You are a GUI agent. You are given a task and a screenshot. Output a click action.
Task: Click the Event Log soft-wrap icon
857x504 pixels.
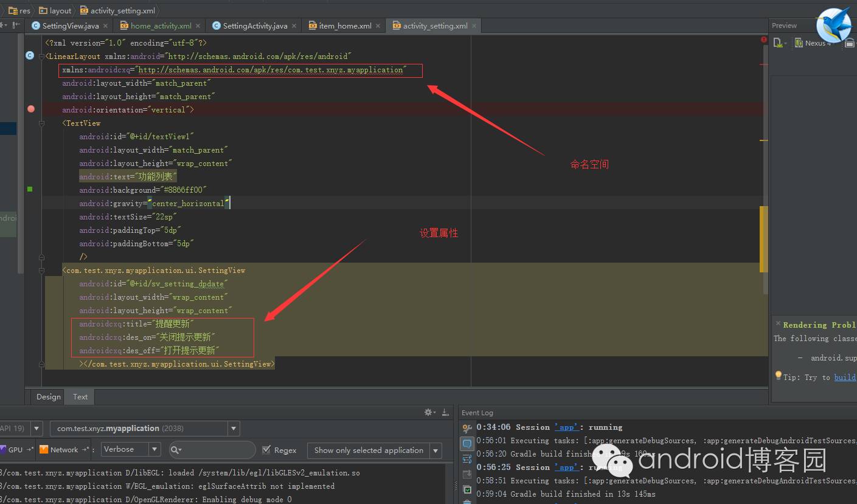pyautogui.click(x=467, y=459)
